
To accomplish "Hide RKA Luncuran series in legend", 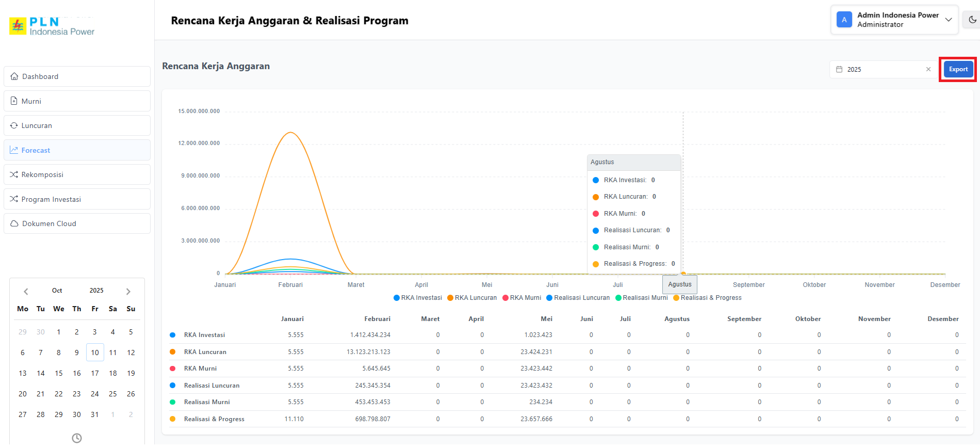I will [472, 298].
